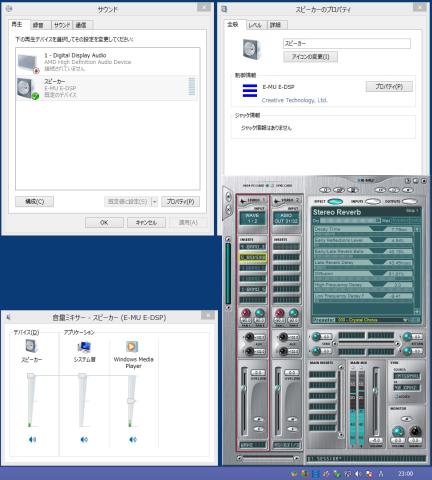Mute Windows Media Player in volume mixer
432x480 pixels.
(133, 439)
